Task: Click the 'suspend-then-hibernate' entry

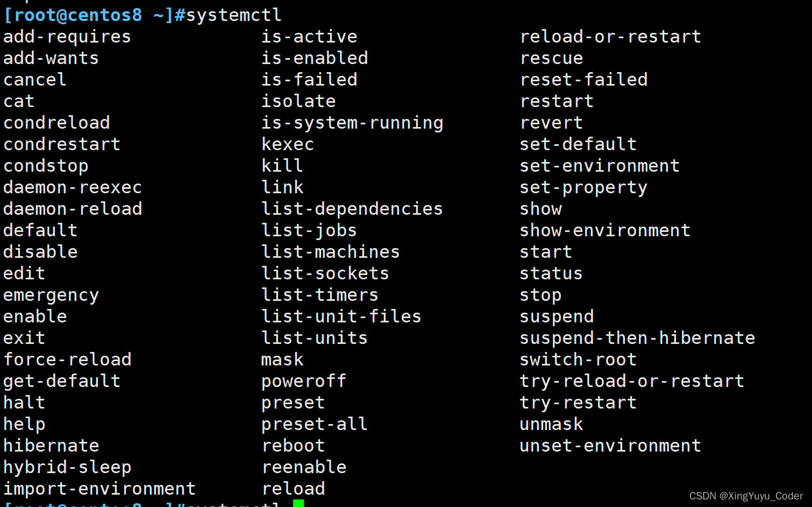Action: point(637,338)
